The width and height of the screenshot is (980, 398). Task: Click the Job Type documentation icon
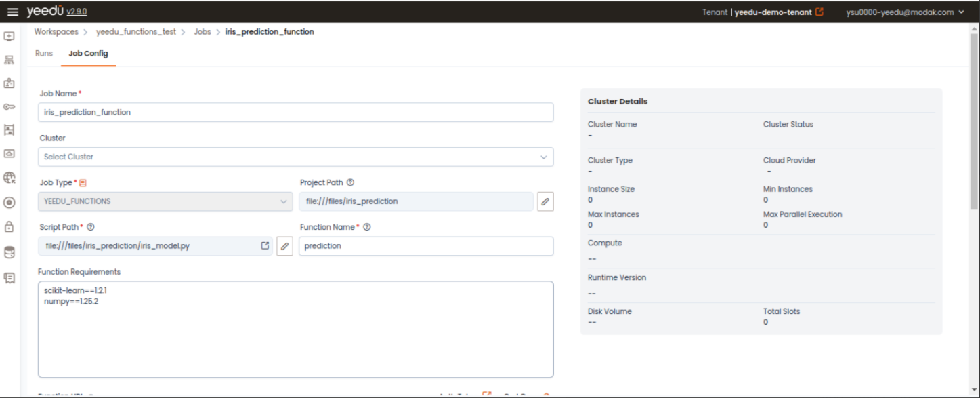(x=83, y=183)
